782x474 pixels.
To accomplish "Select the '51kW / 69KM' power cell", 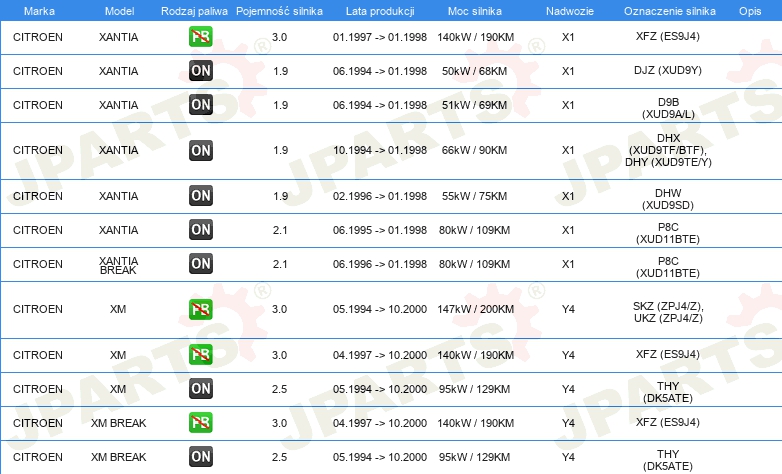I will pos(474,105).
